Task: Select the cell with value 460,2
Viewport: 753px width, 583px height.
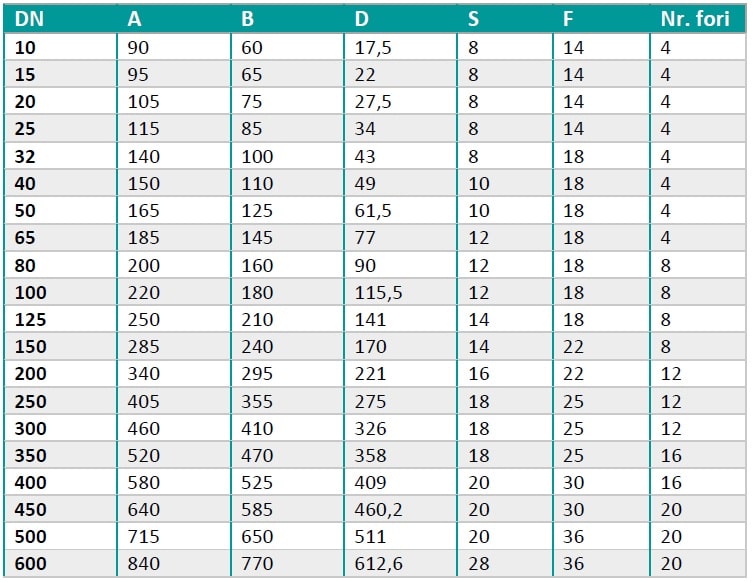Action: tap(378, 510)
